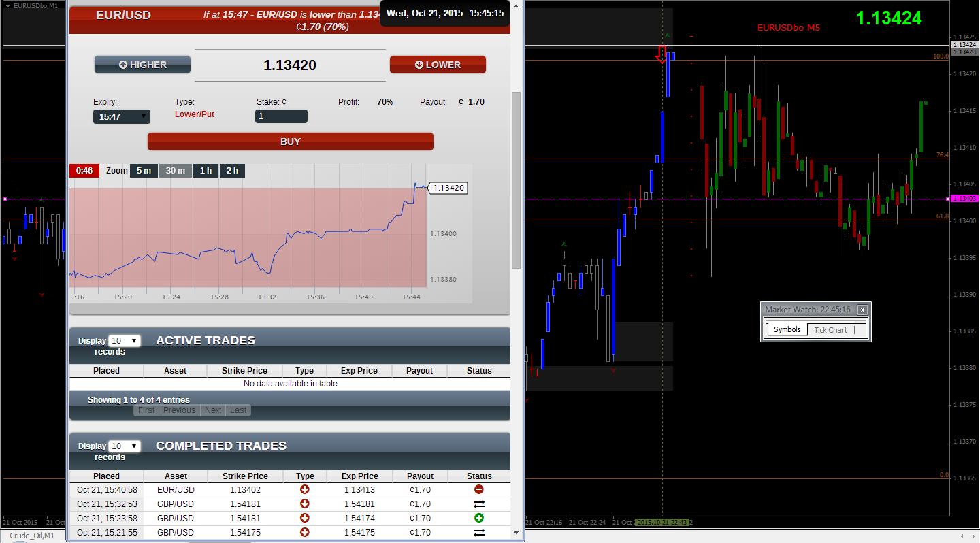This screenshot has width=980, height=543.
Task: Open Completed Trades records count dropdown
Action: (125, 446)
